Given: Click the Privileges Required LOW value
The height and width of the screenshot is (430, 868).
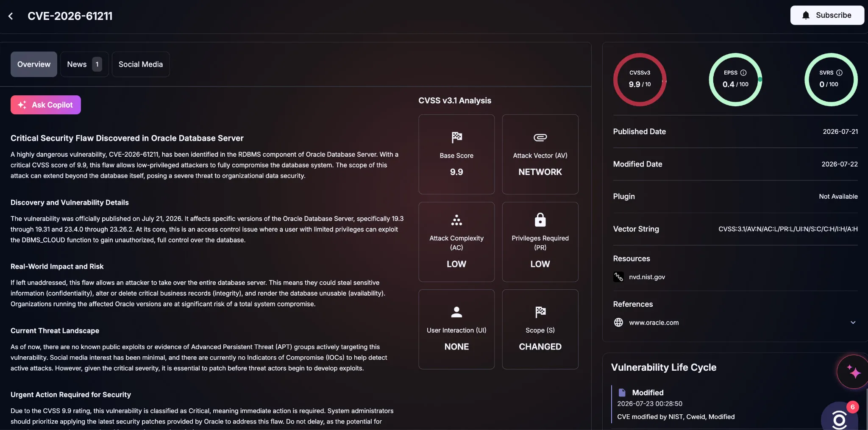Looking at the screenshot, I should click(x=540, y=264).
